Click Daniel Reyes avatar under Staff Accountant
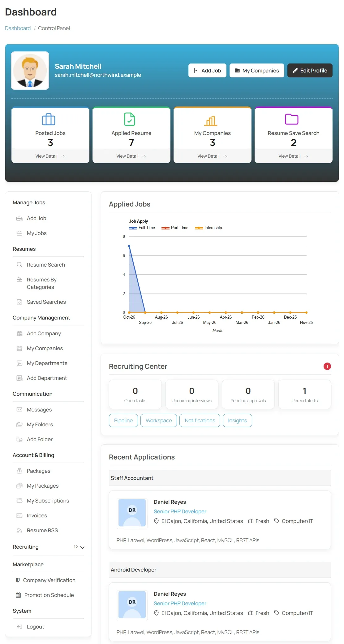This screenshot has height=644, width=344. point(132,513)
